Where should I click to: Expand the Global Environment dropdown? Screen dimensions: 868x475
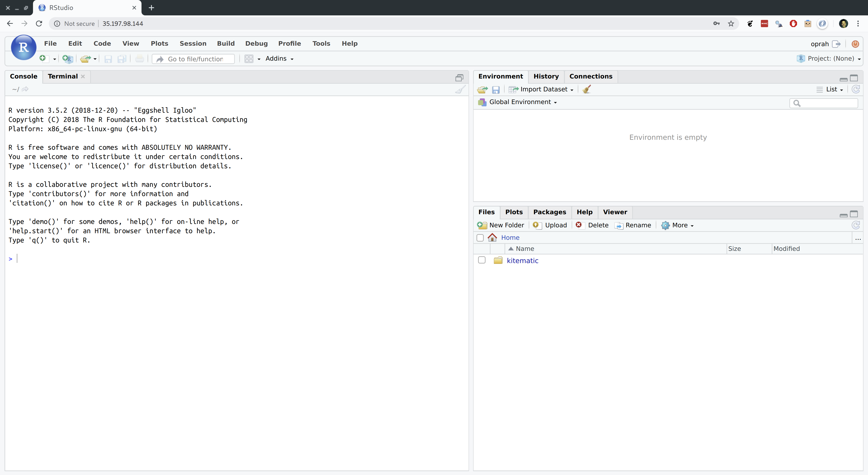[x=518, y=102]
